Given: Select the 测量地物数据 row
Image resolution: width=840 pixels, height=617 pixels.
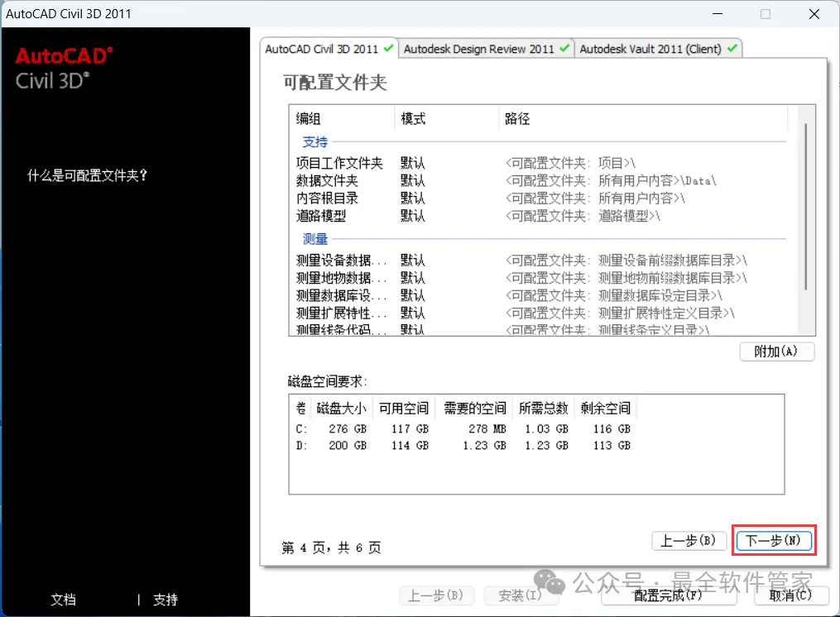Looking at the screenshot, I should point(541,278).
